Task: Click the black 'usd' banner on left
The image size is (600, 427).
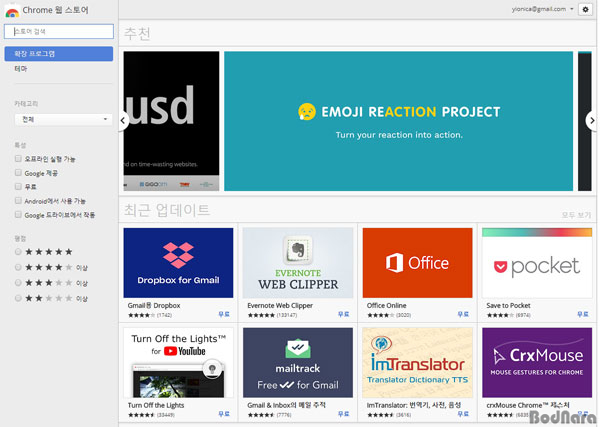Action: [x=171, y=121]
